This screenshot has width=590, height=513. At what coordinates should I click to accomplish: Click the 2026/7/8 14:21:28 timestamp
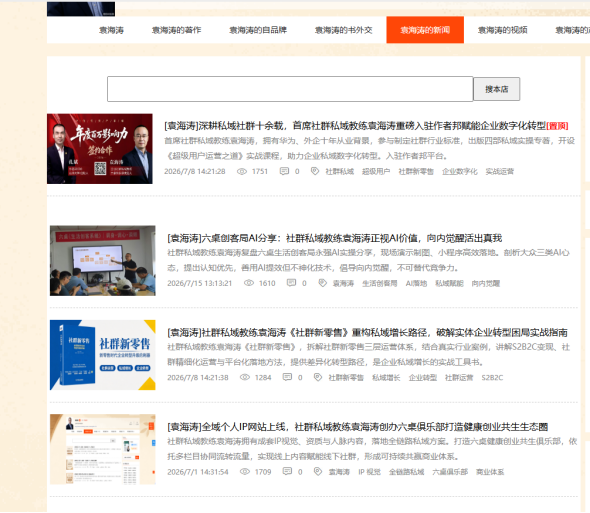coord(195,172)
